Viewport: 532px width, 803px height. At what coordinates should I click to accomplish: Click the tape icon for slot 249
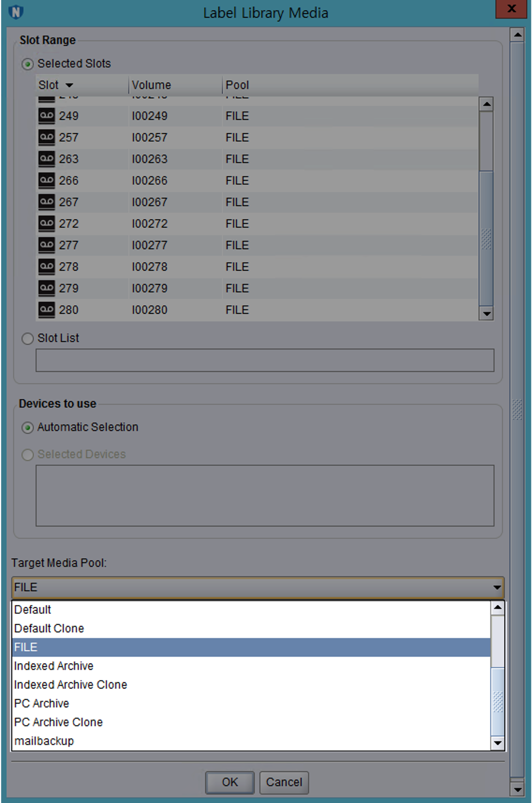coord(46,116)
